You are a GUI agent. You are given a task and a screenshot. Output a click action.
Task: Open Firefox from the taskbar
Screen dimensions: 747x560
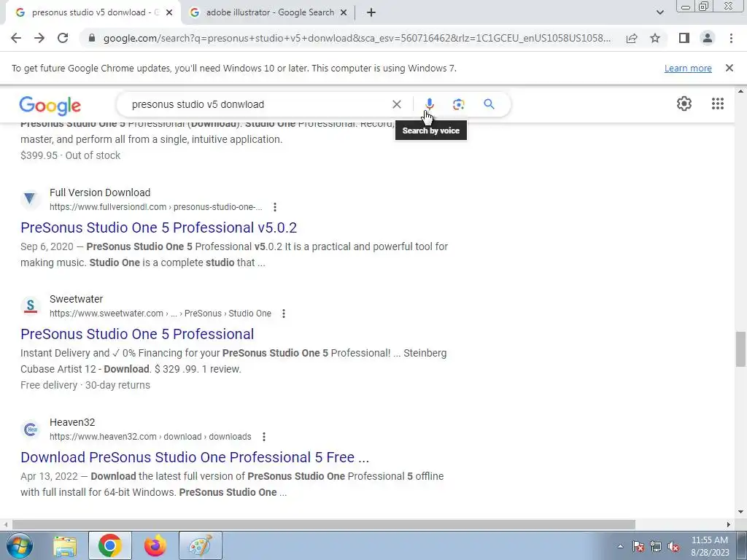(155, 545)
